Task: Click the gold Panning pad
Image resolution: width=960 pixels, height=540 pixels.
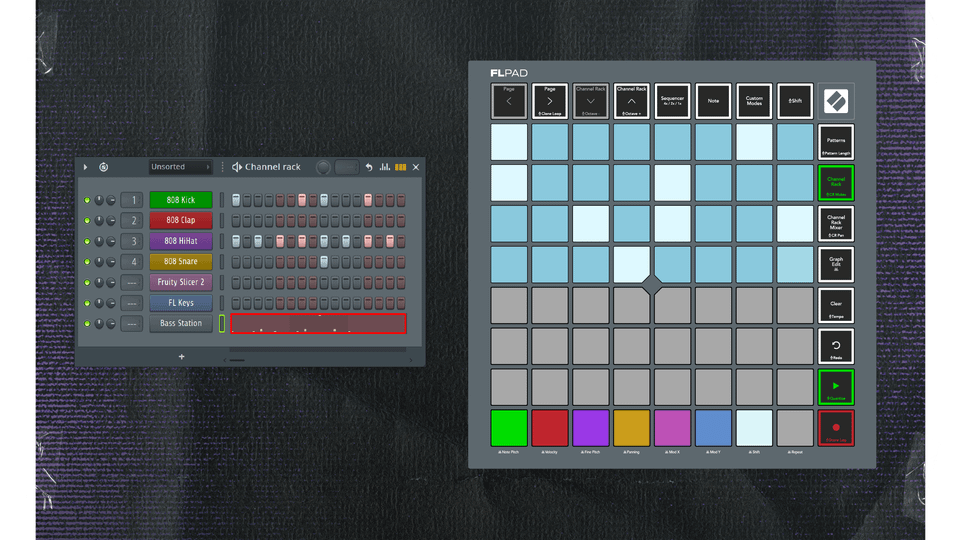Action: 631,428
